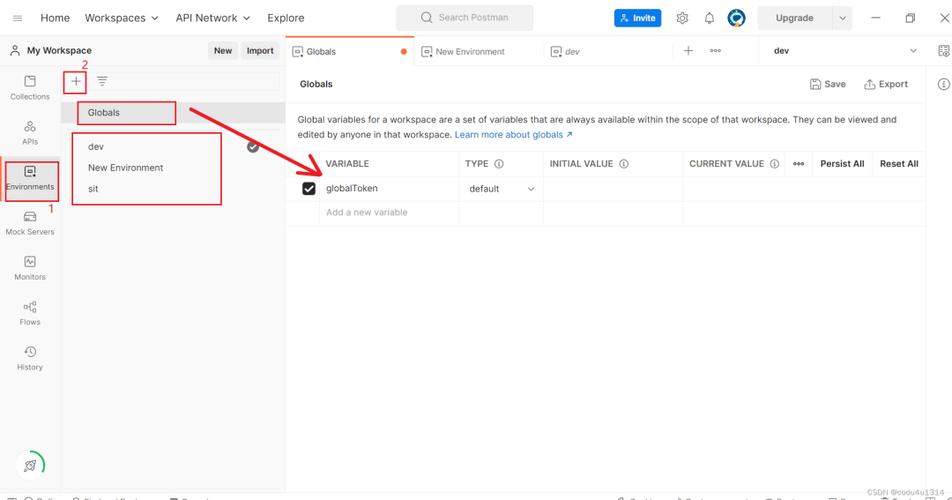952x500 pixels.
Task: Expand the default type dropdown
Action: click(502, 189)
